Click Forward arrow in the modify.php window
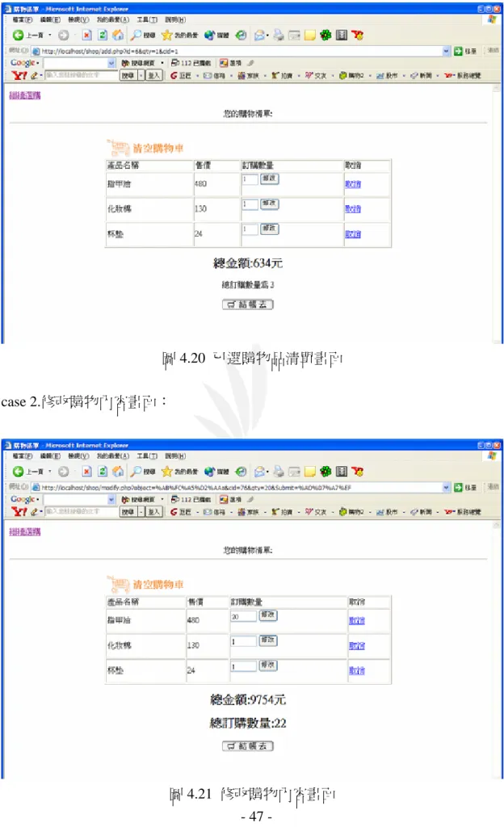This screenshot has height=831, width=504. point(64,471)
